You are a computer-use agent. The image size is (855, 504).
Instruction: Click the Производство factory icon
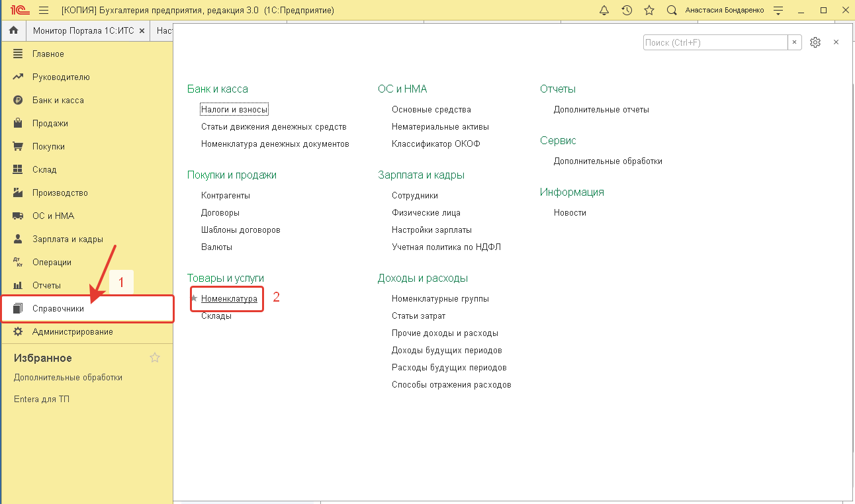19,192
